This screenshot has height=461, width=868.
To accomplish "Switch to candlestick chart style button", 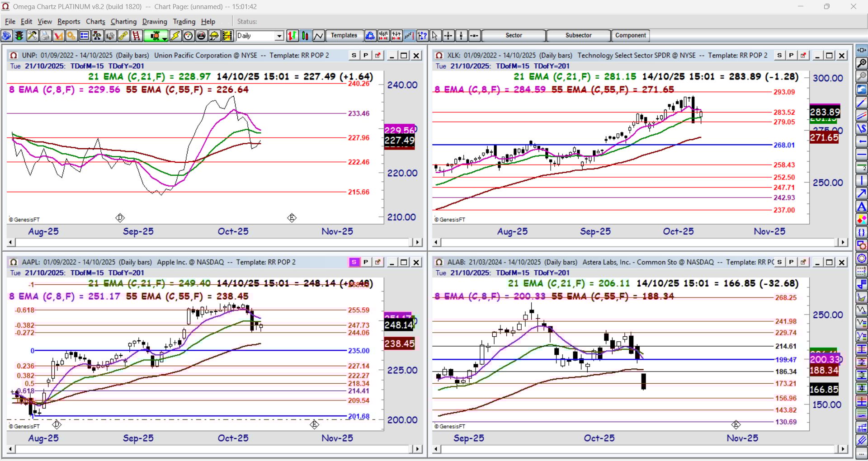I will tap(306, 36).
